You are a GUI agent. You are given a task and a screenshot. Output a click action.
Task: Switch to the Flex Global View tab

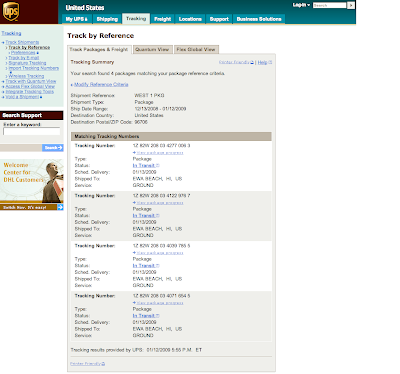(196, 49)
